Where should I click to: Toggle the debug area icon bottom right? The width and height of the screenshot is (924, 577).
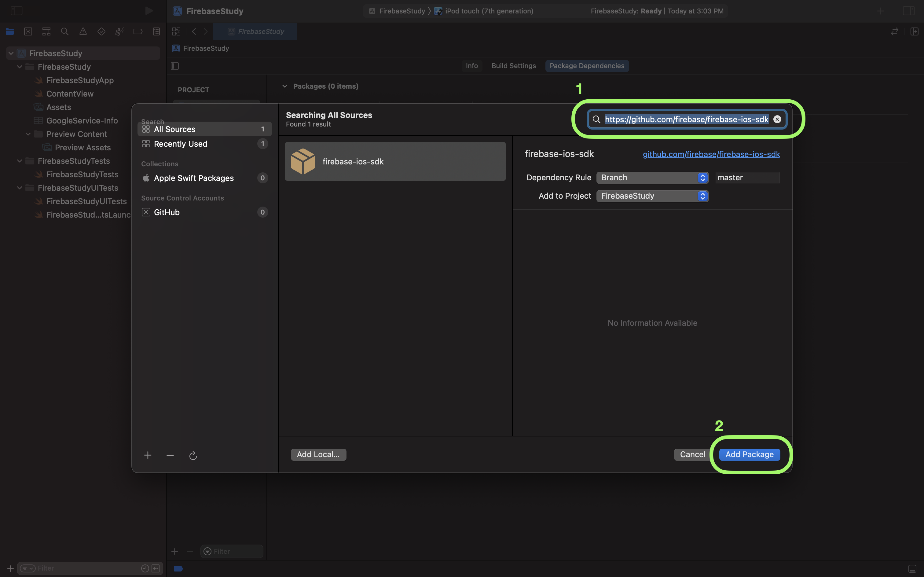pos(912,569)
